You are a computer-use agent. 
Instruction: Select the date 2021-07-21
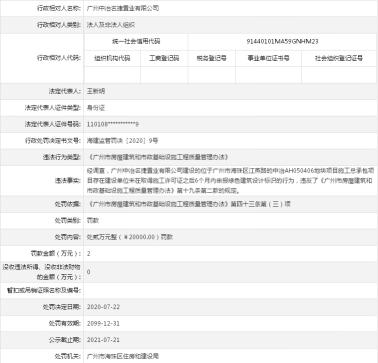103,340
